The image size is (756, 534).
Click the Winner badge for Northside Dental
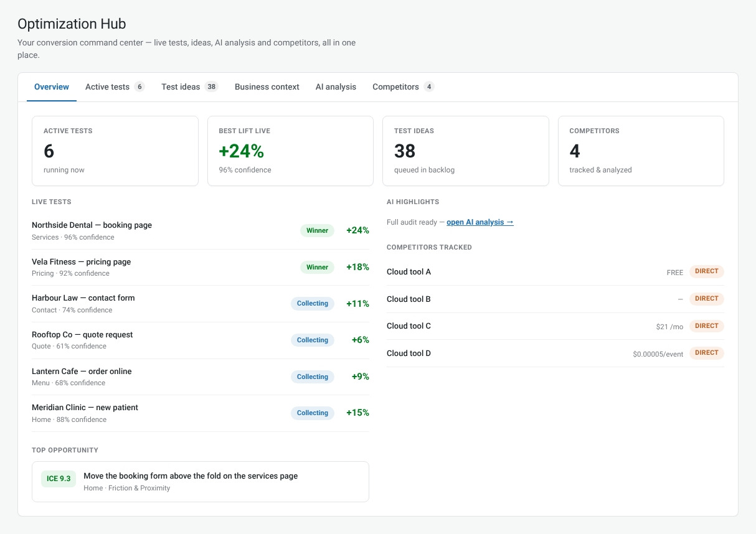[x=317, y=231]
